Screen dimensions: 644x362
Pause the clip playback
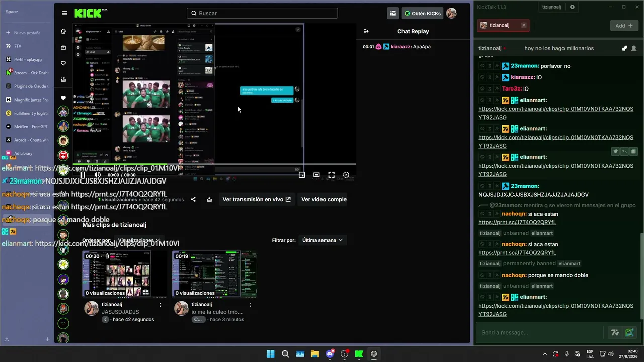pyautogui.click(x=83, y=175)
